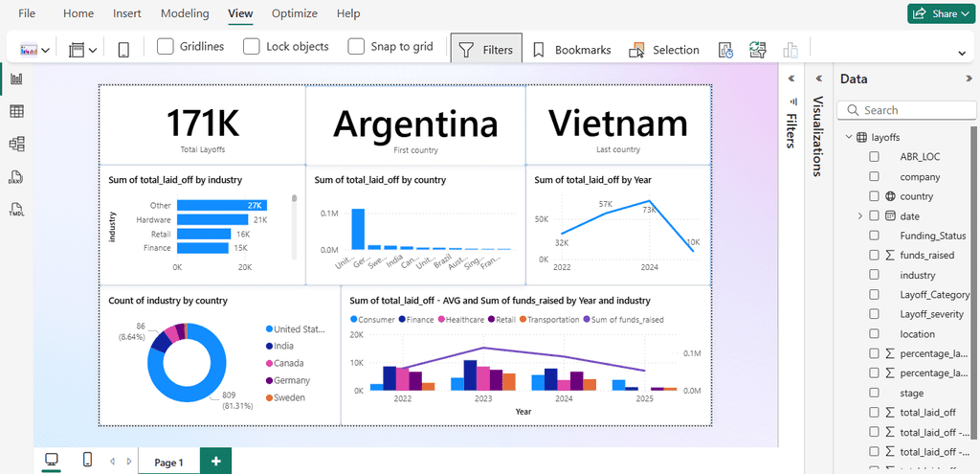
Task: Click the Data pane Search field
Action: click(906, 110)
